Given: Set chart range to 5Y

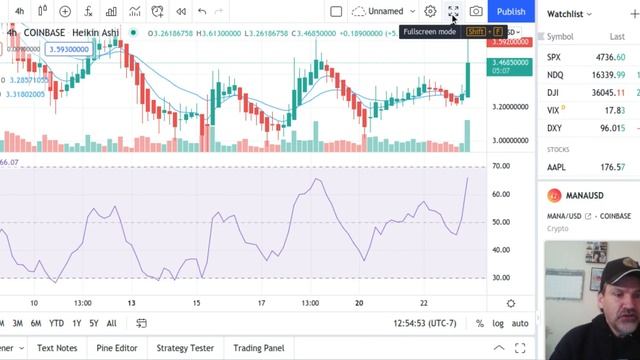Looking at the screenshot, I should [x=94, y=323].
